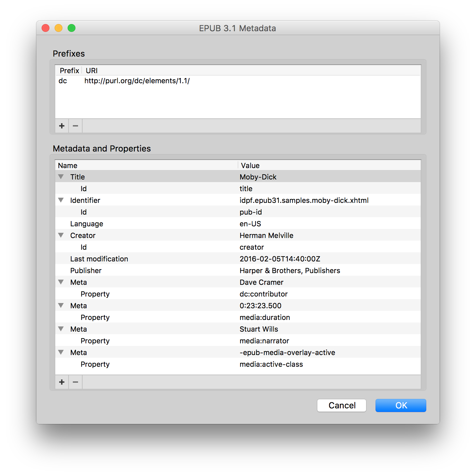Select the -epub-media-overlay-active value
The image size is (476, 476).
[x=287, y=352]
